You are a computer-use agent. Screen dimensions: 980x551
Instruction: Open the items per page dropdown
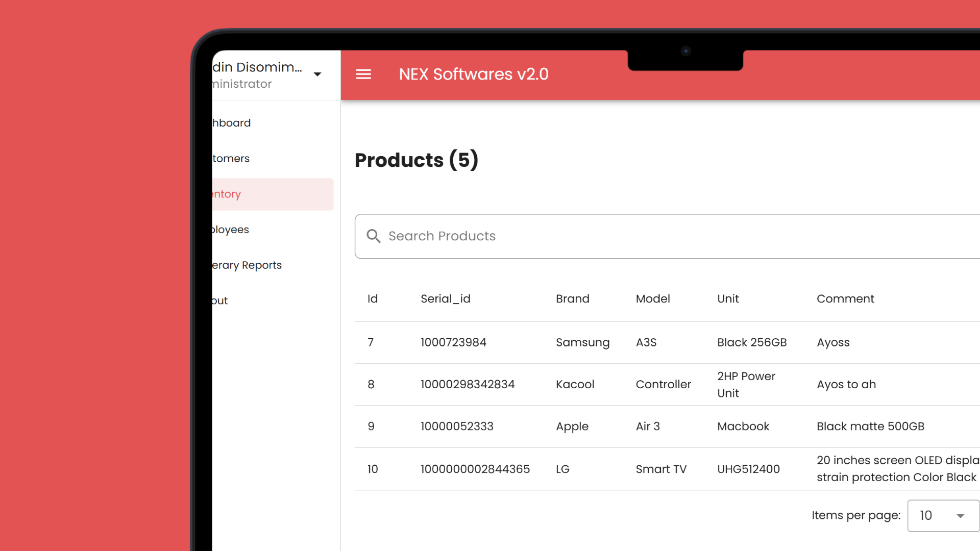click(x=943, y=516)
